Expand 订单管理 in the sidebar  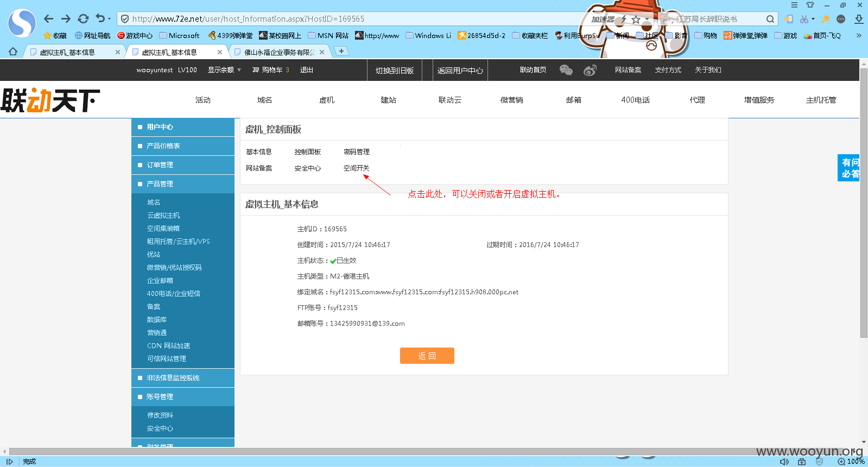point(183,165)
